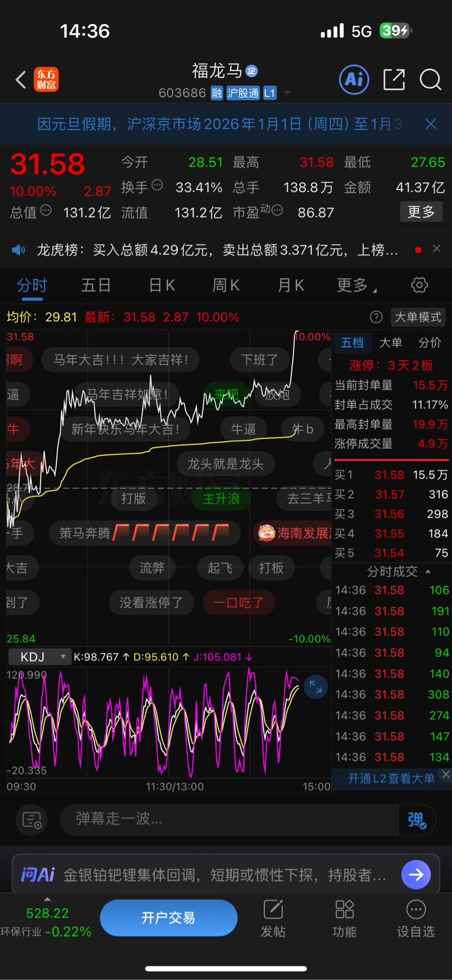Switch to 月K tab
This screenshot has width=452, height=980.
tap(291, 285)
